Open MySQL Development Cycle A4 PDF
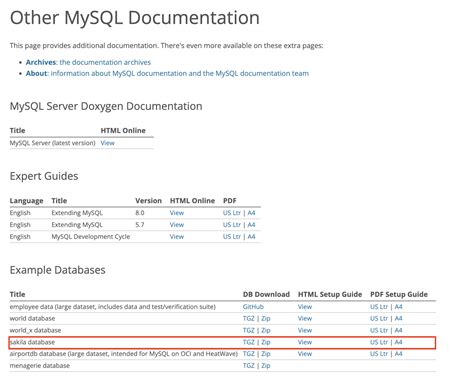The image size is (474, 387). 251,237
